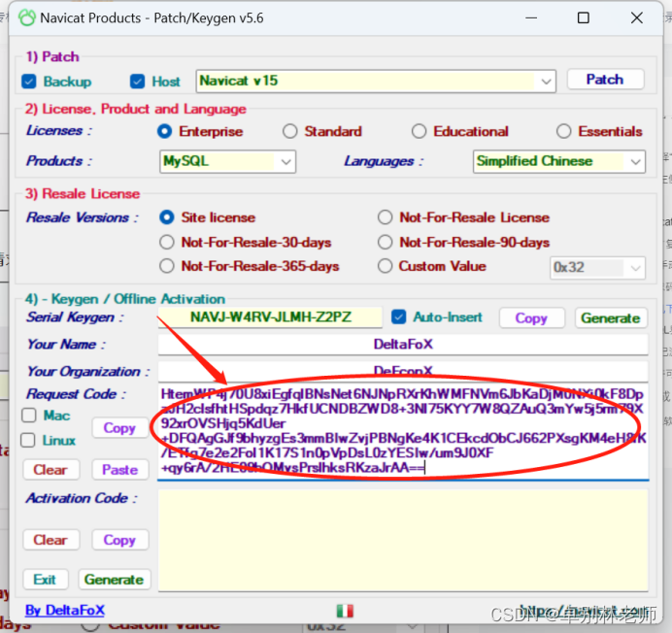This screenshot has height=633, width=672.
Task: Click the Patch button
Action: [x=605, y=80]
